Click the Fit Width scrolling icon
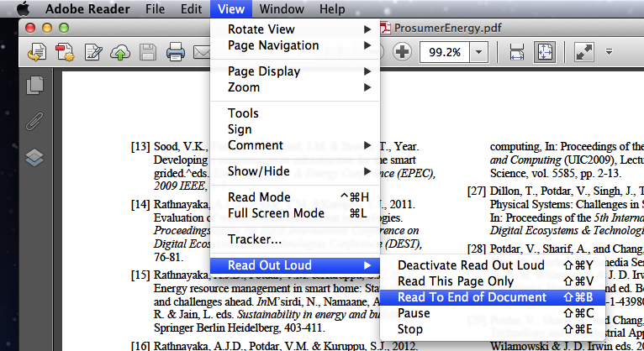The width and height of the screenshot is (644, 351). (x=517, y=52)
